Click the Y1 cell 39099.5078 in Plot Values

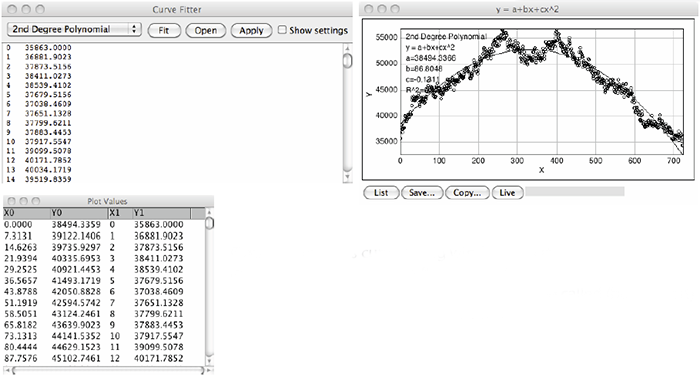coord(158,347)
